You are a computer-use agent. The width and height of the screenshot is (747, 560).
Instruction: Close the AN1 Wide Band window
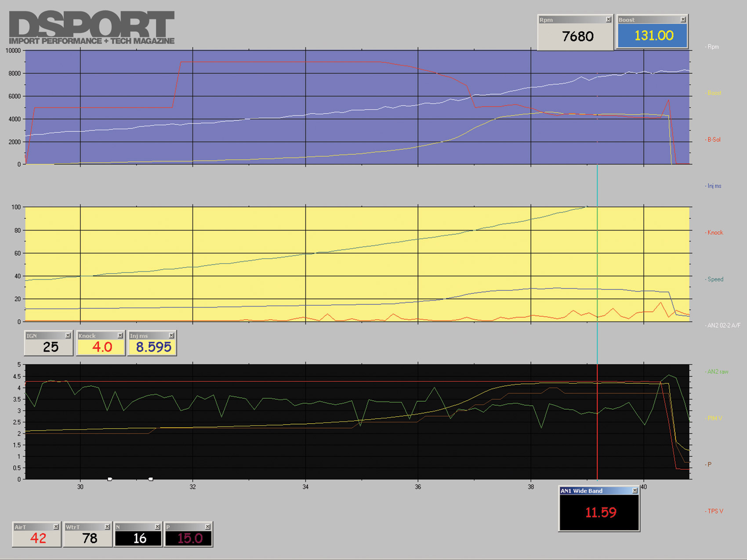(x=635, y=491)
